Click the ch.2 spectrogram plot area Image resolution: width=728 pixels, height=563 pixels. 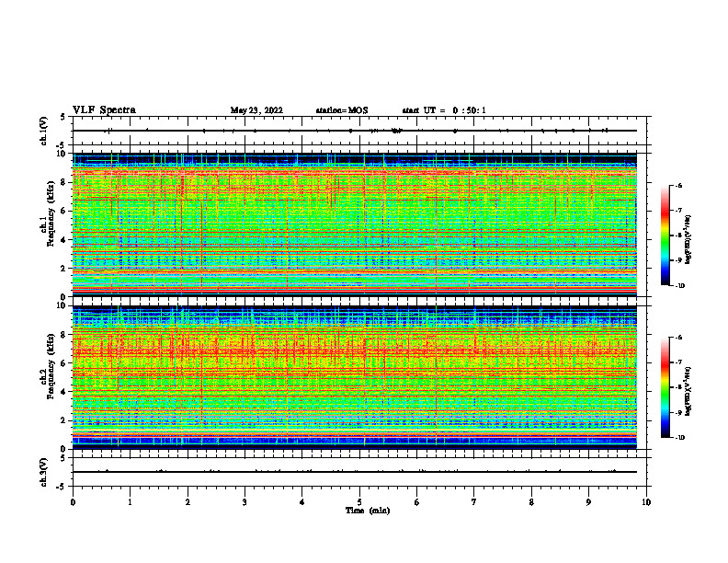(355, 377)
